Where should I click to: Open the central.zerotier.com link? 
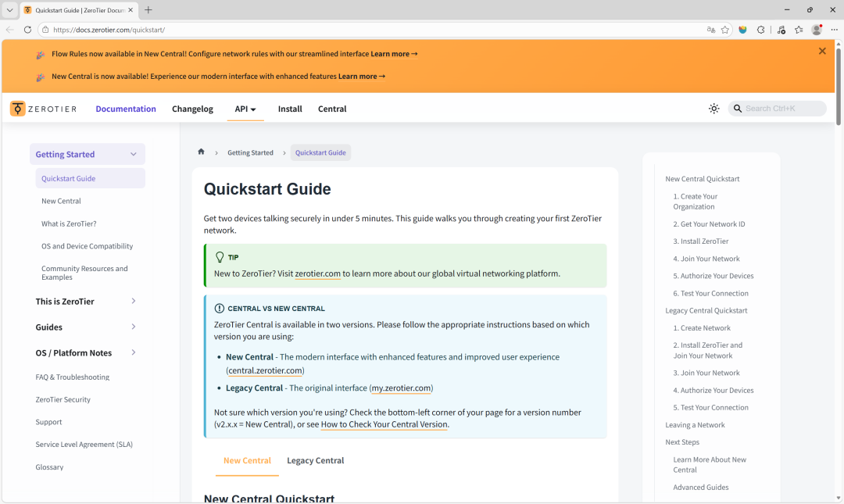265,370
